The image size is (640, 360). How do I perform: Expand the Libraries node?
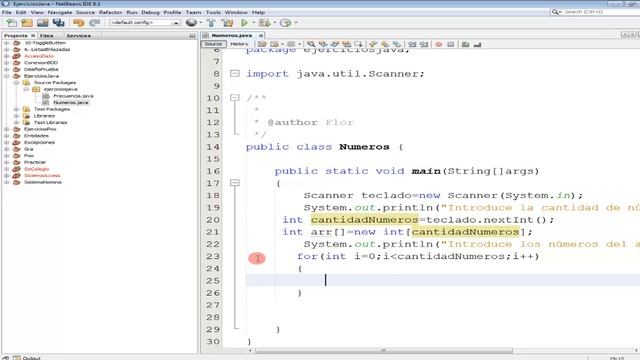tap(16, 116)
